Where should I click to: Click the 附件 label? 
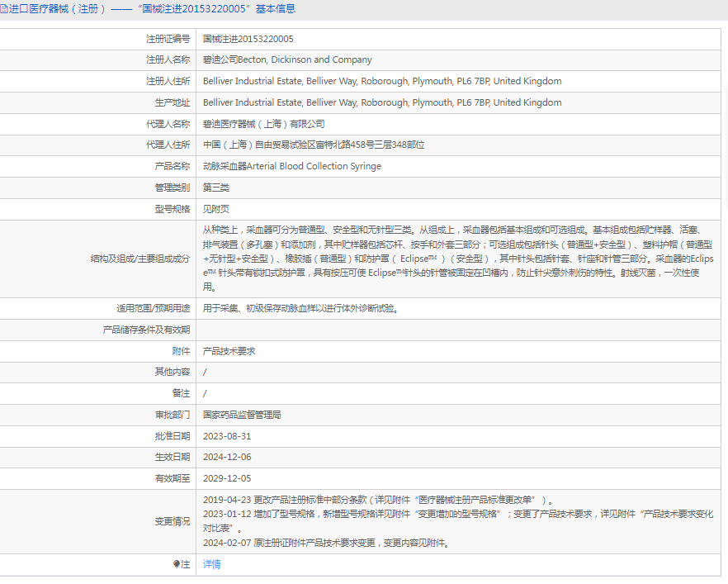[181, 351]
